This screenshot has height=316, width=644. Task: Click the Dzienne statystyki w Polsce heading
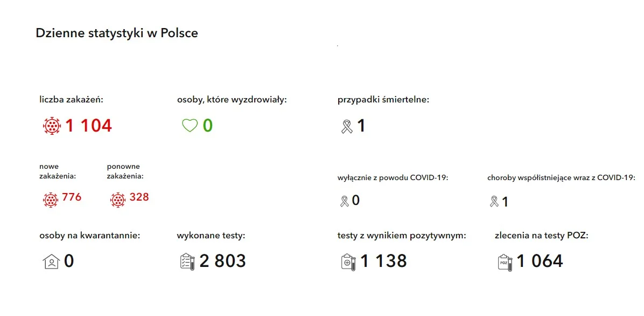tap(117, 33)
